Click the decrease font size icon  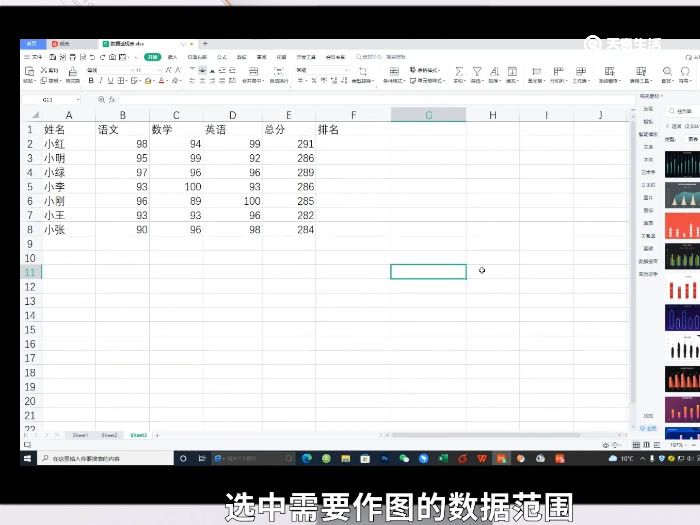tap(178, 70)
